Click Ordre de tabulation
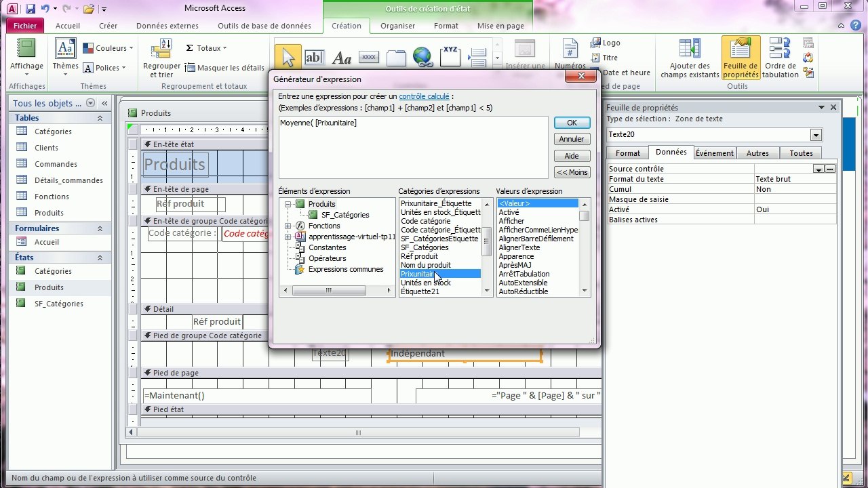 [780, 58]
